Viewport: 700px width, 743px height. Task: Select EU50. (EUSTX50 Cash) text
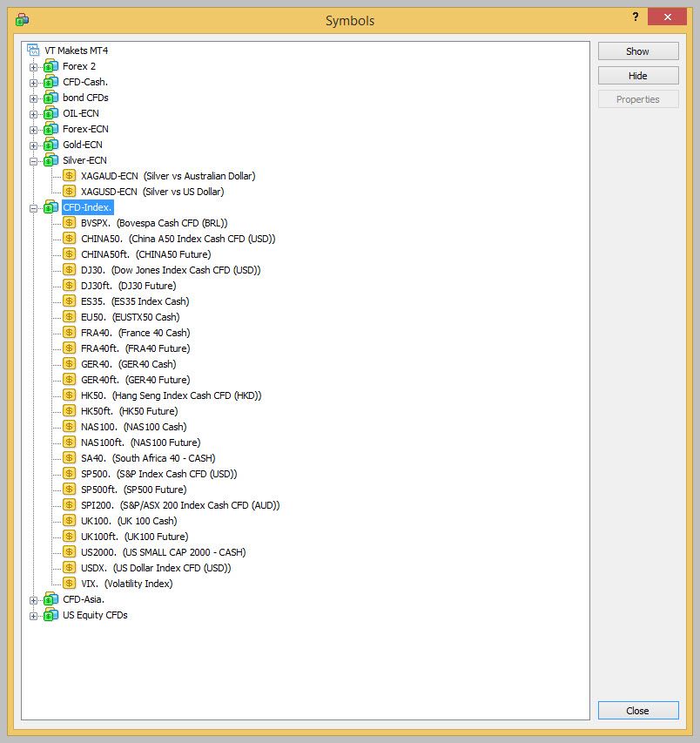pos(131,316)
